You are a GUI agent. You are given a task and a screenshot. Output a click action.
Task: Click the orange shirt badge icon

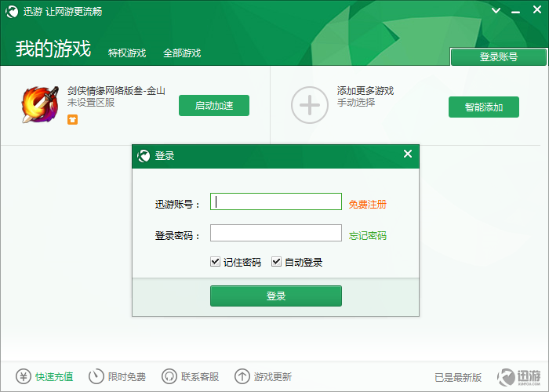tap(72, 120)
